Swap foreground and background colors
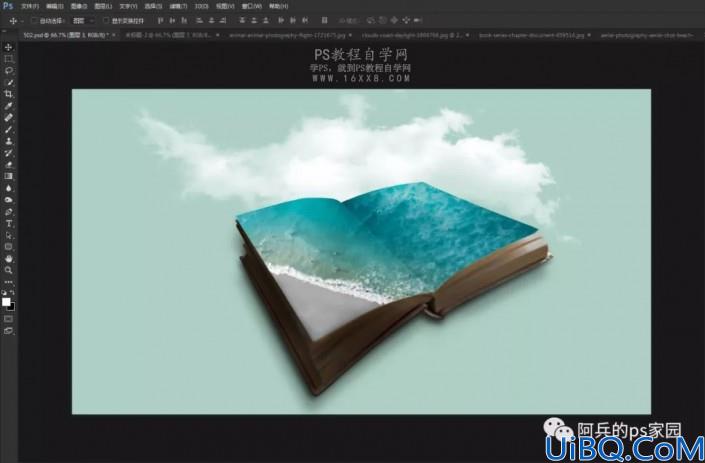This screenshot has width=705, height=463. point(12,292)
